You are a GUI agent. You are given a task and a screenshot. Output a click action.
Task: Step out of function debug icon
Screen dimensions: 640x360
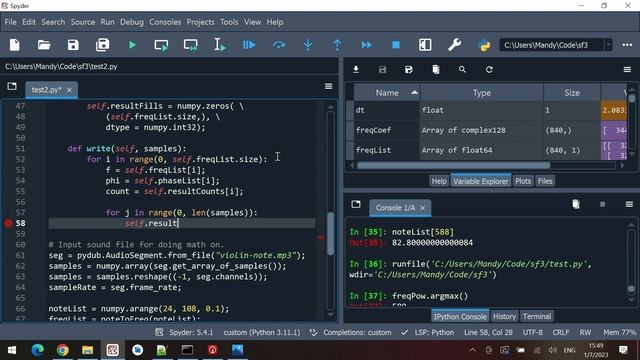click(337, 45)
